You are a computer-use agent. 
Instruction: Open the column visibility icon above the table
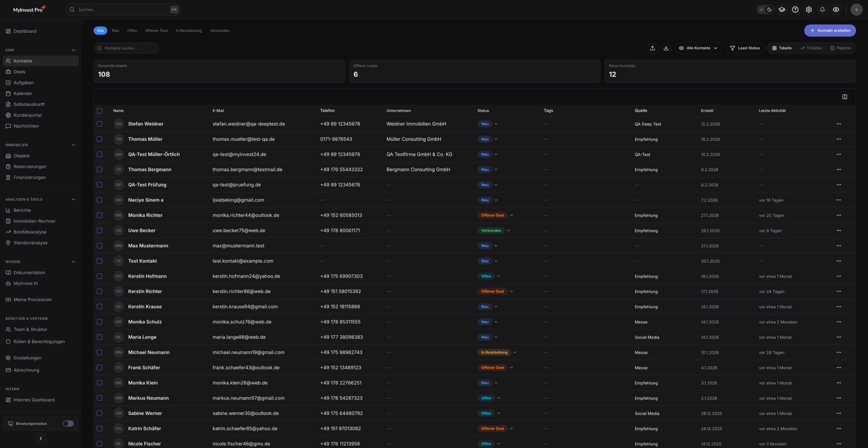coord(845,96)
